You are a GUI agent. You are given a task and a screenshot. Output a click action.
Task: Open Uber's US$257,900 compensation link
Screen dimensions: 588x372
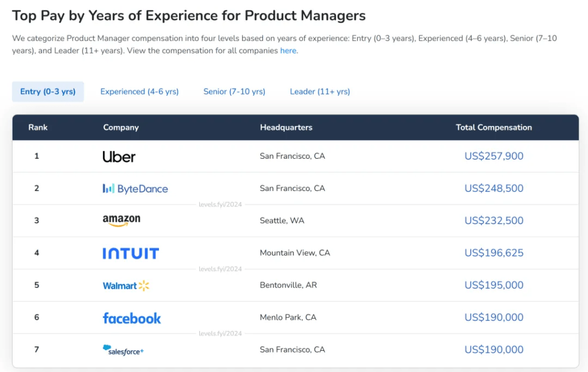(494, 156)
